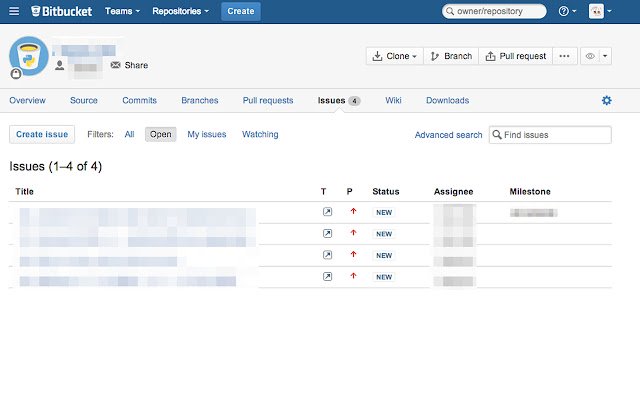The width and height of the screenshot is (640, 400).
Task: Open the Repositories dropdown menu
Action: 180,11
